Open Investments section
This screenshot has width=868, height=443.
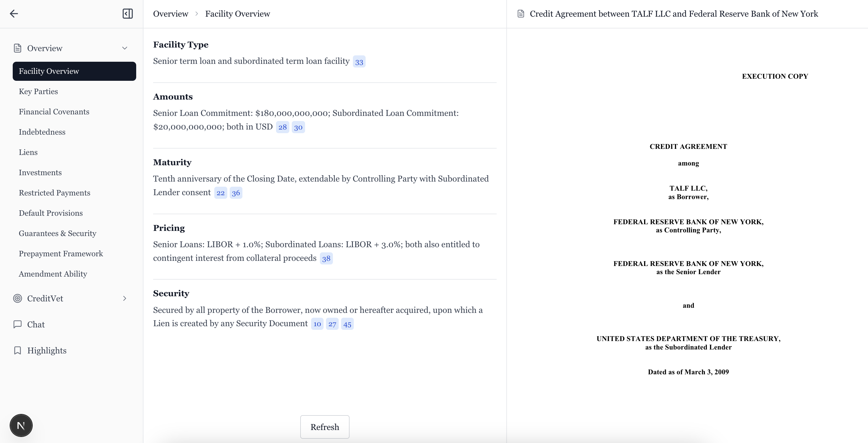coord(40,172)
